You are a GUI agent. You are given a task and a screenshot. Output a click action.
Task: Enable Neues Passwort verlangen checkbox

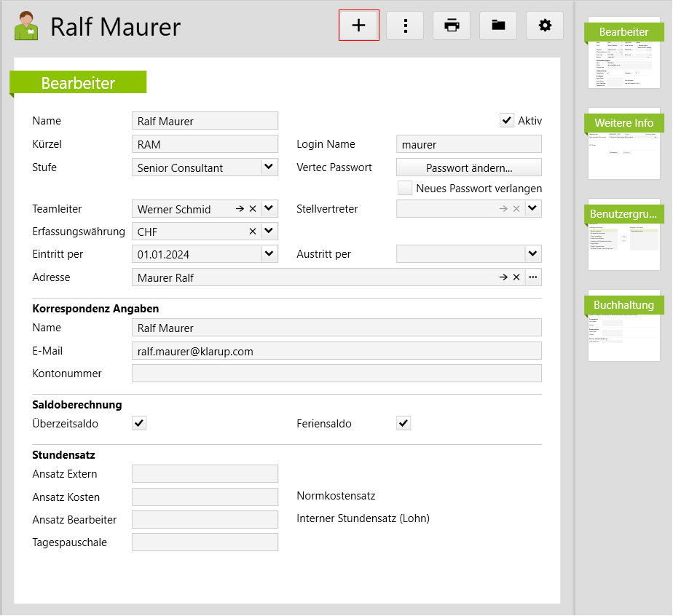click(x=405, y=189)
